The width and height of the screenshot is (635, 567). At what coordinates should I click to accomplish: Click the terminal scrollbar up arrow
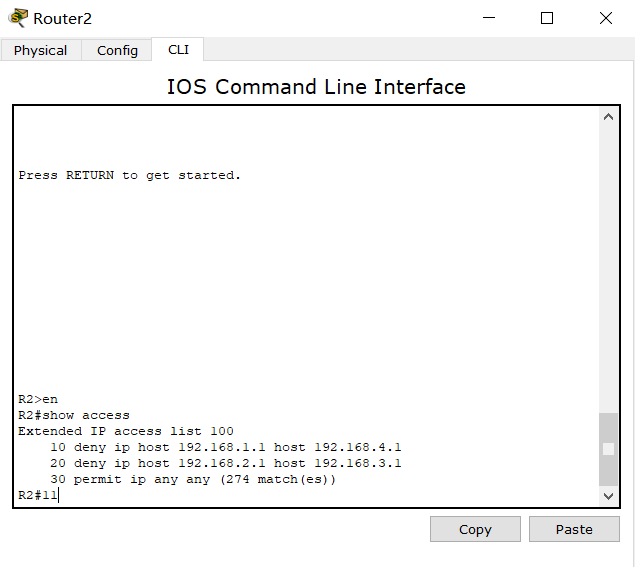(x=608, y=117)
